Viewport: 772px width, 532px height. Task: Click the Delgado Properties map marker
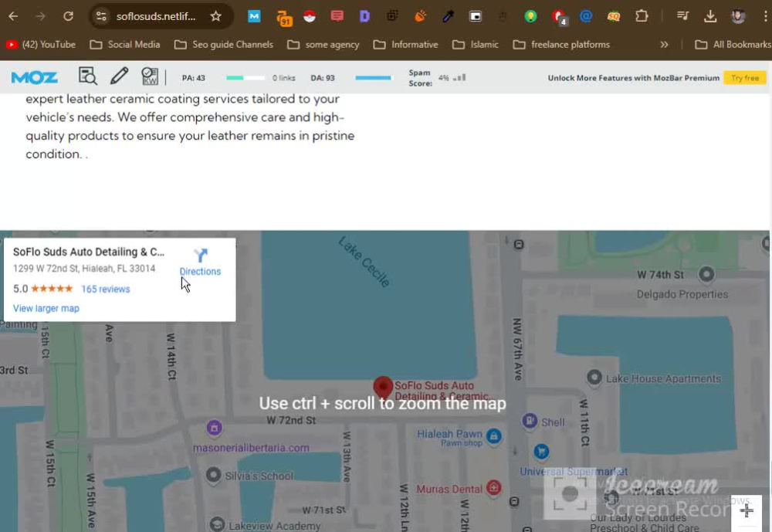click(x=706, y=274)
